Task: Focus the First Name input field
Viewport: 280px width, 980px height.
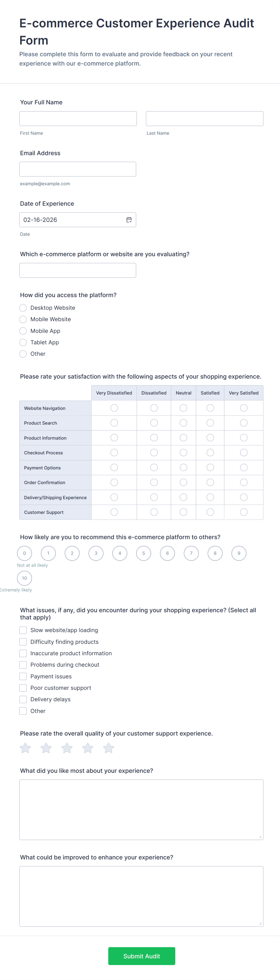Action: coord(78,119)
